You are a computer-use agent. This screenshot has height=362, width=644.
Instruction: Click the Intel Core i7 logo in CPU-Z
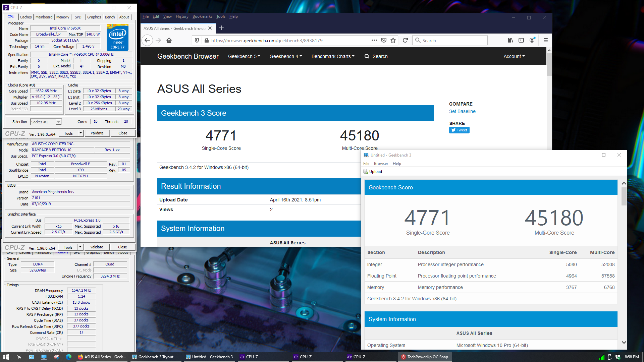point(117,37)
